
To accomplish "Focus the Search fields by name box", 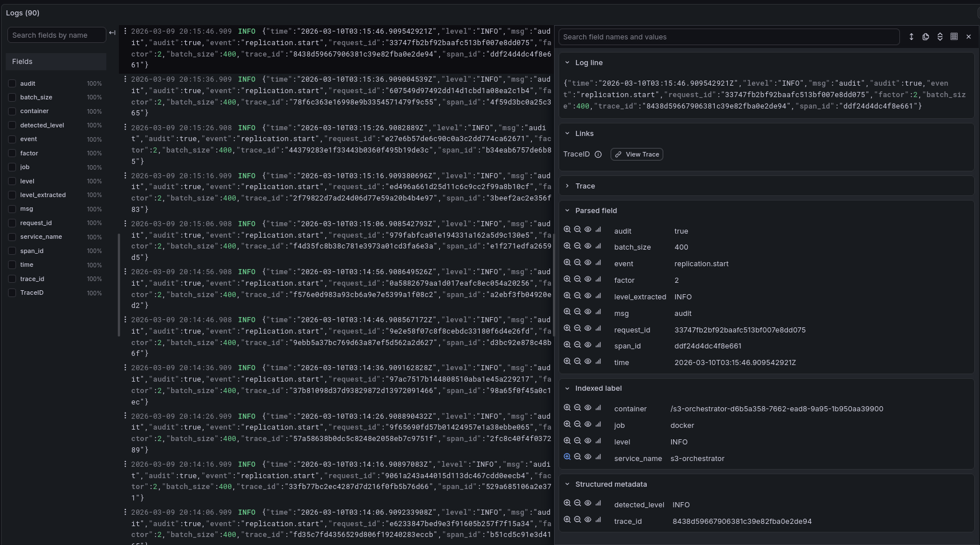I will [x=57, y=35].
